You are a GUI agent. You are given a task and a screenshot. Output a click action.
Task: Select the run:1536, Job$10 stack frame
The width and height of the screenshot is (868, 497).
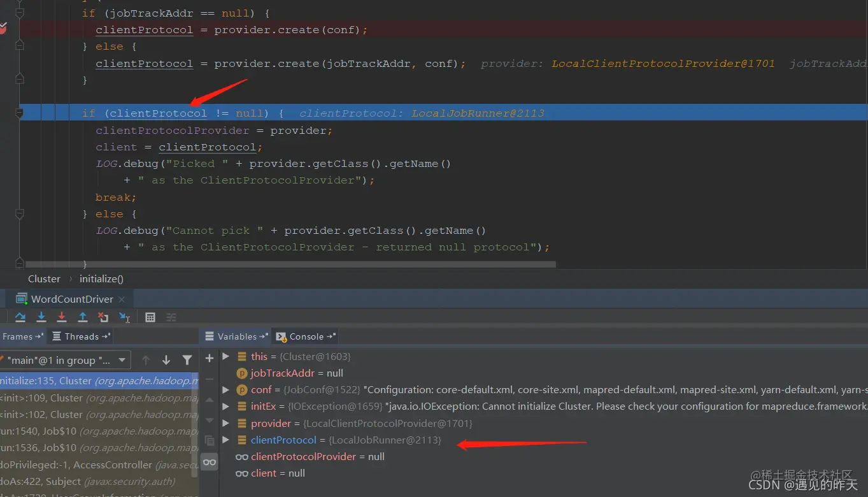point(99,447)
